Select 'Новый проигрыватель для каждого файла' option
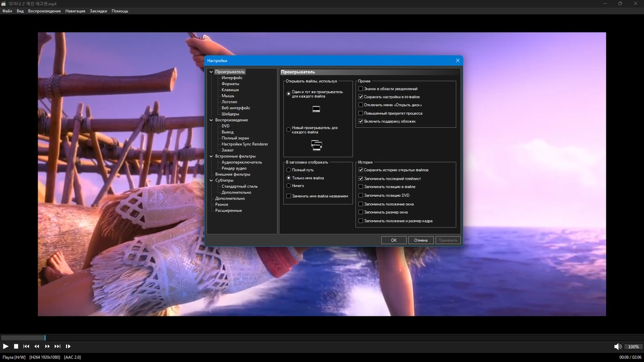Image resolution: width=644 pixels, height=362 pixels. [x=289, y=129]
